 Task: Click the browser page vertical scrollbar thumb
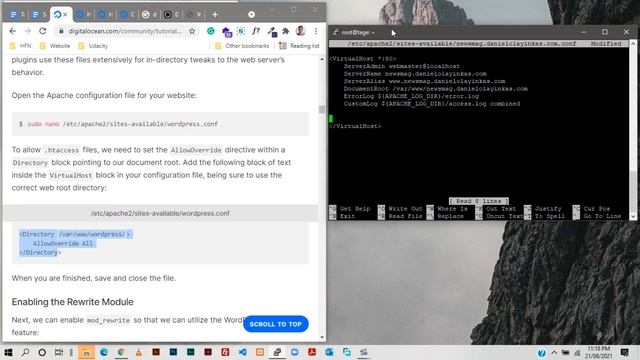(322, 109)
